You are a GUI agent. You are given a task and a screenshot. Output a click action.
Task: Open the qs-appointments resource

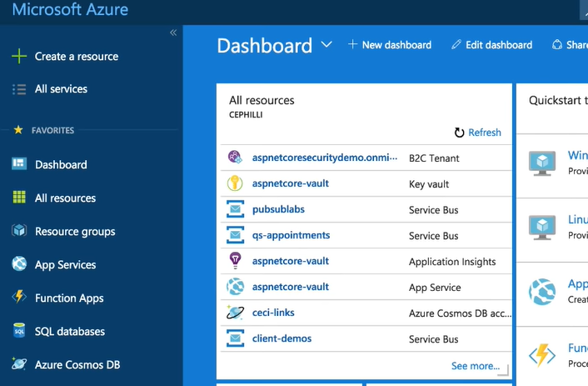(291, 235)
